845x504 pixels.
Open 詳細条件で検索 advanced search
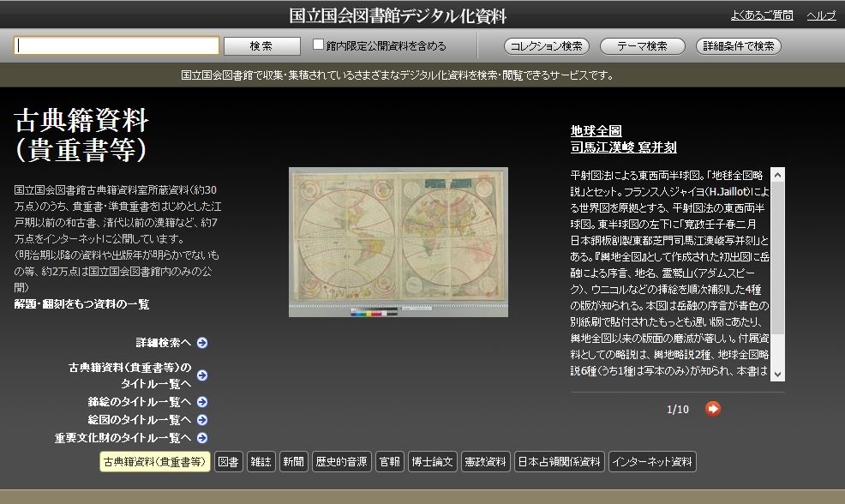point(738,46)
